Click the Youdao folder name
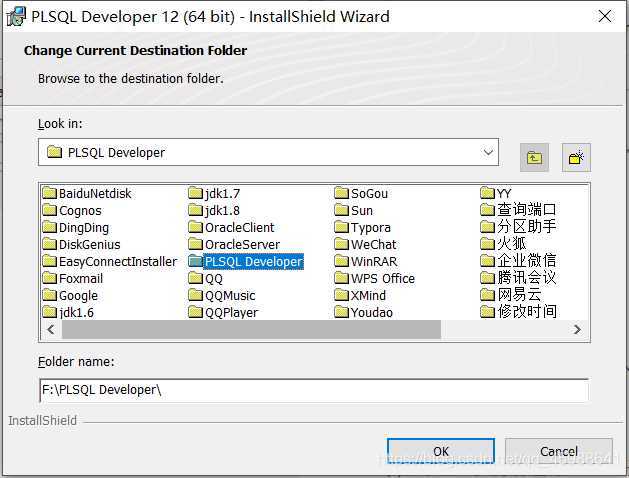This screenshot has width=629, height=478. point(372,312)
